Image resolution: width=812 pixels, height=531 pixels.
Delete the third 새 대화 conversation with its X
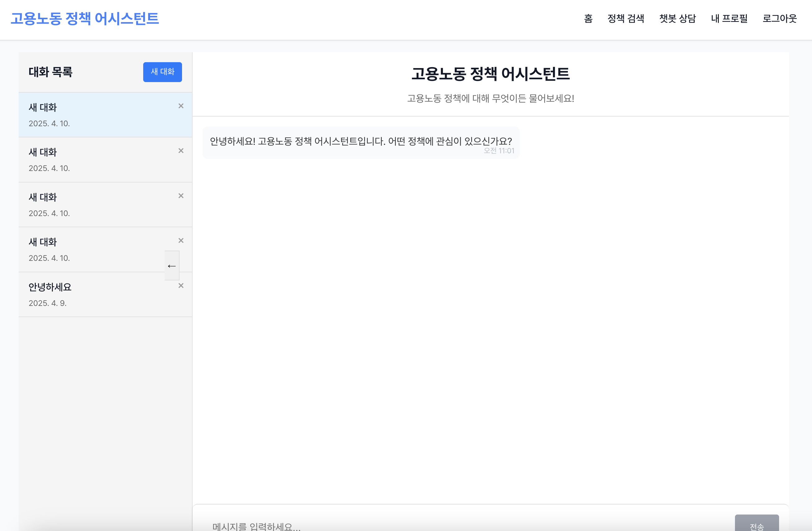coord(181,196)
